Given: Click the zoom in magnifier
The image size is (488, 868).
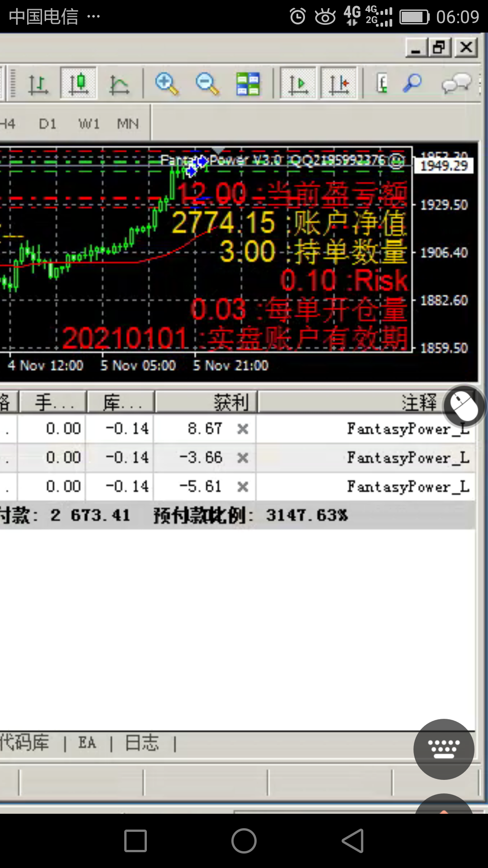Looking at the screenshot, I should pyautogui.click(x=167, y=84).
